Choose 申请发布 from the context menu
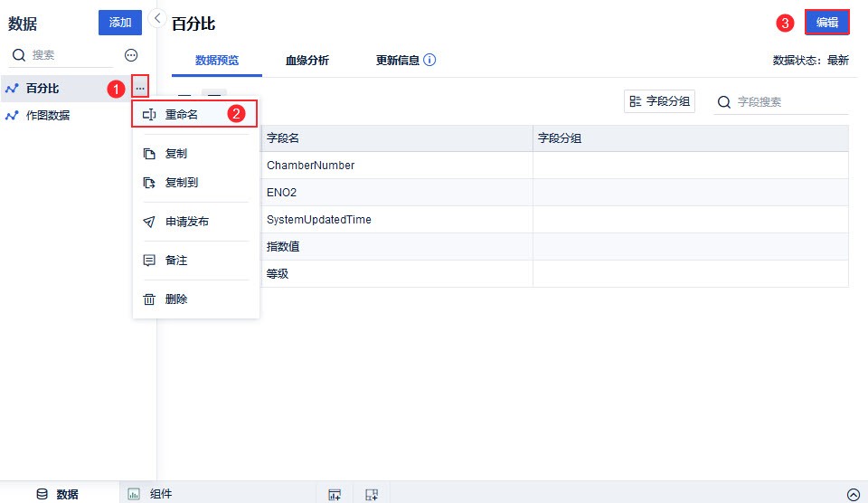 point(186,222)
